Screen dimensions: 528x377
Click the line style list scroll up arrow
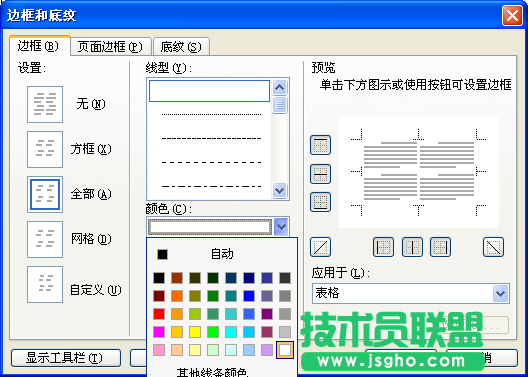pyautogui.click(x=279, y=88)
